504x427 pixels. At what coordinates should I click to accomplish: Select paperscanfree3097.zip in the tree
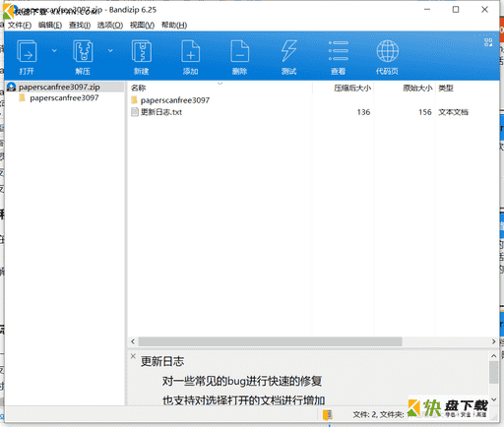(x=59, y=87)
